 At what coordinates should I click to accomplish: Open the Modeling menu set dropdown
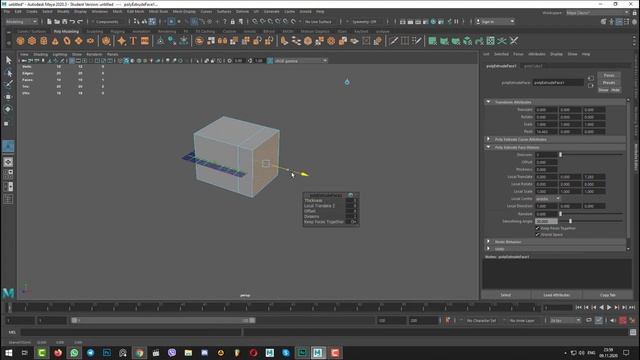[21, 22]
